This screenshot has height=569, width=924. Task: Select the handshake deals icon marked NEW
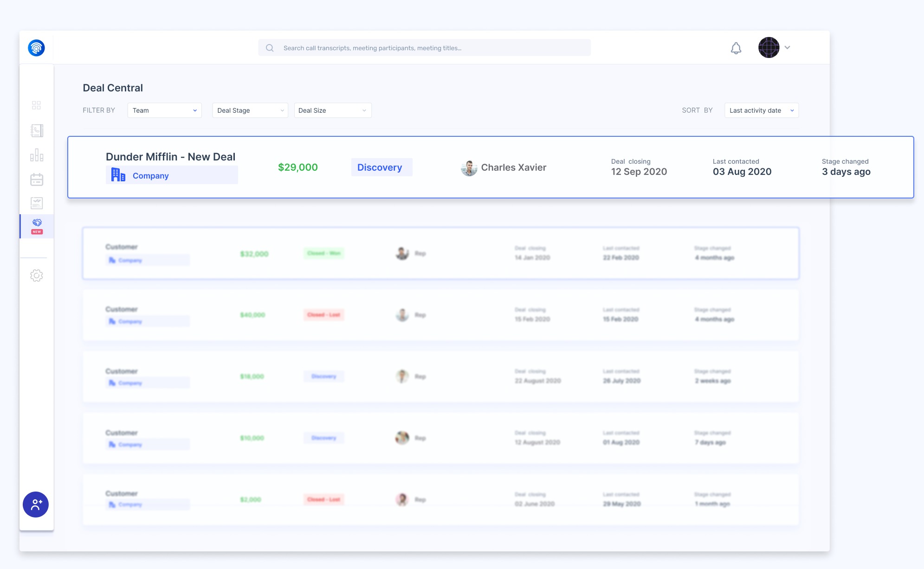37,226
